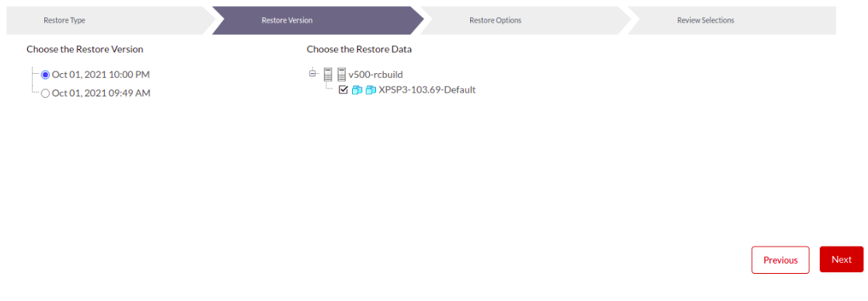This screenshot has width=868, height=301.
Task: Select the Oct 01, 2021 09:49 AM radio button
Action: point(45,93)
